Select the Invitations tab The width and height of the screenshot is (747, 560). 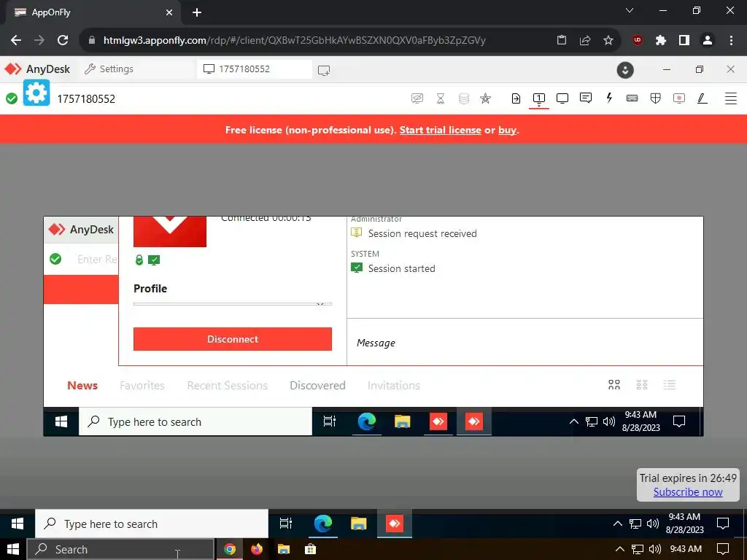[393, 385]
